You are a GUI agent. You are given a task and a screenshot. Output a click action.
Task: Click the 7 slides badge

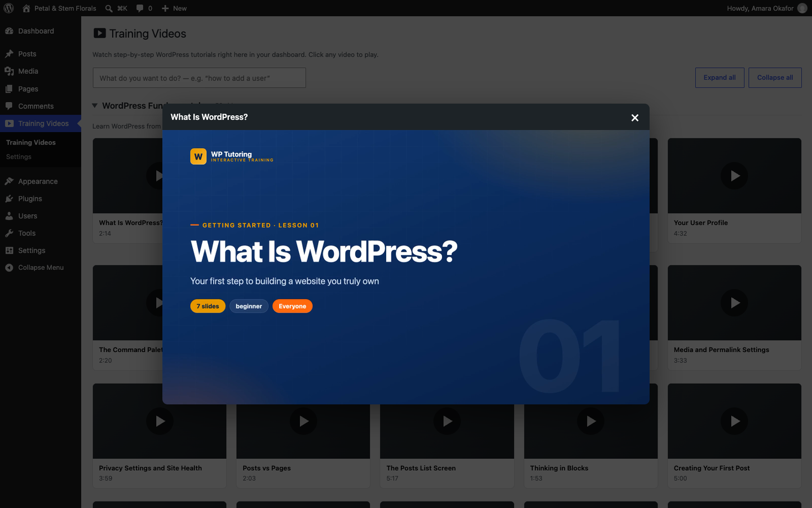point(208,306)
